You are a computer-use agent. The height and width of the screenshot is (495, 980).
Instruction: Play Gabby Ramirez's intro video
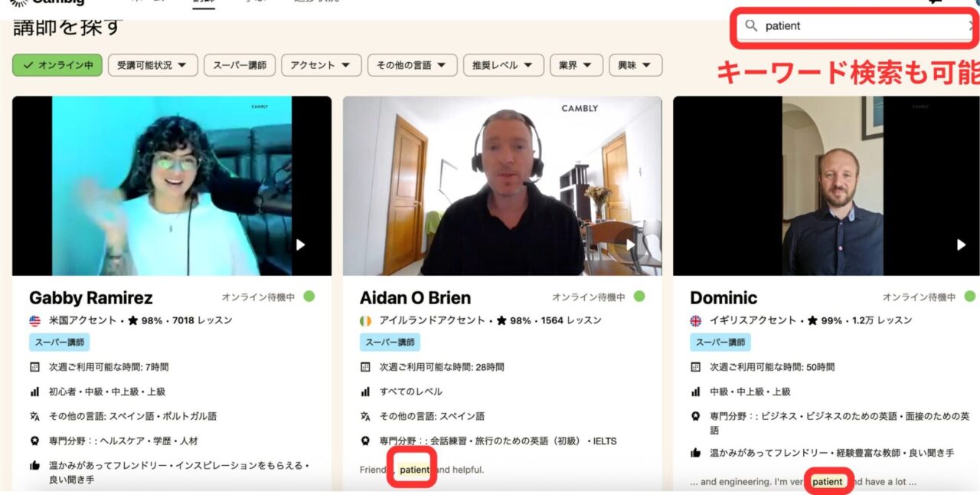click(300, 244)
